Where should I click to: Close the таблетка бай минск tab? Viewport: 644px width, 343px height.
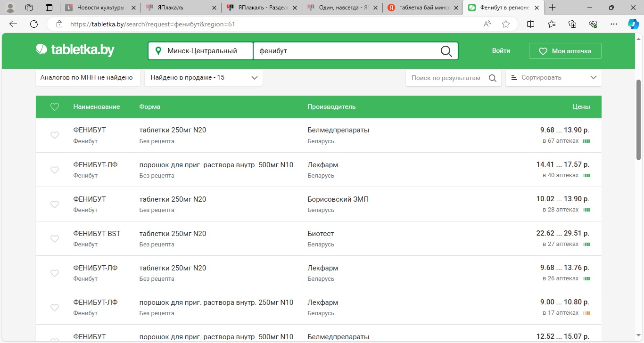(455, 8)
